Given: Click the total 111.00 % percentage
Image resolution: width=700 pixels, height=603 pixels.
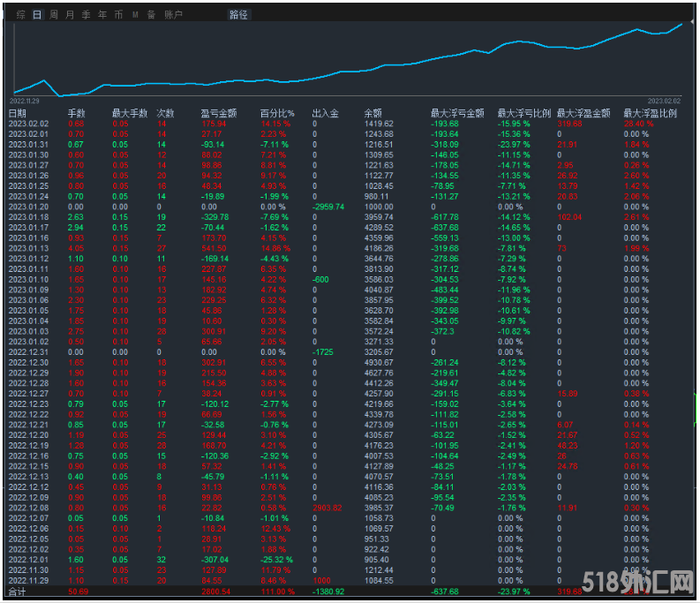Looking at the screenshot, I should [278, 592].
